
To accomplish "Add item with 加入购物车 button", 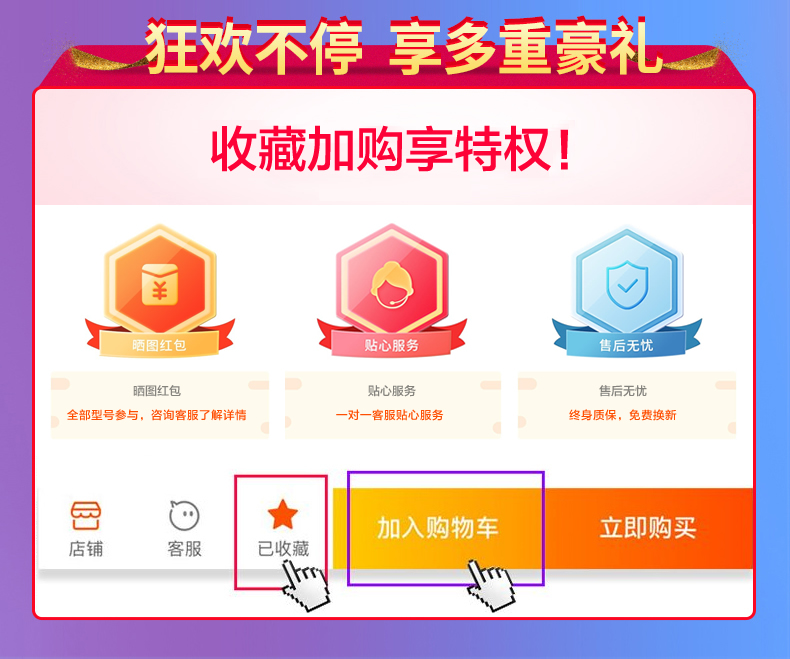I will point(438,528).
